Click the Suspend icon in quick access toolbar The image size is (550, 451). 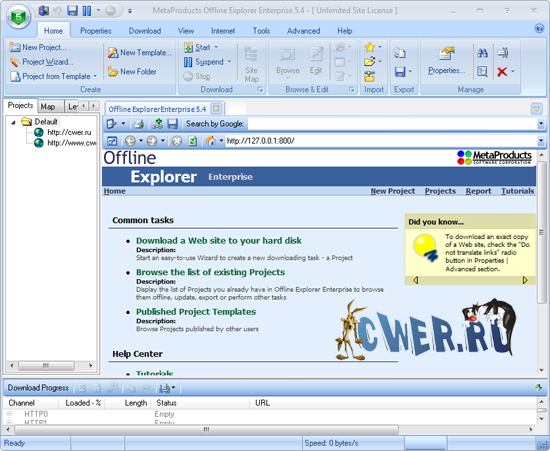click(x=87, y=11)
